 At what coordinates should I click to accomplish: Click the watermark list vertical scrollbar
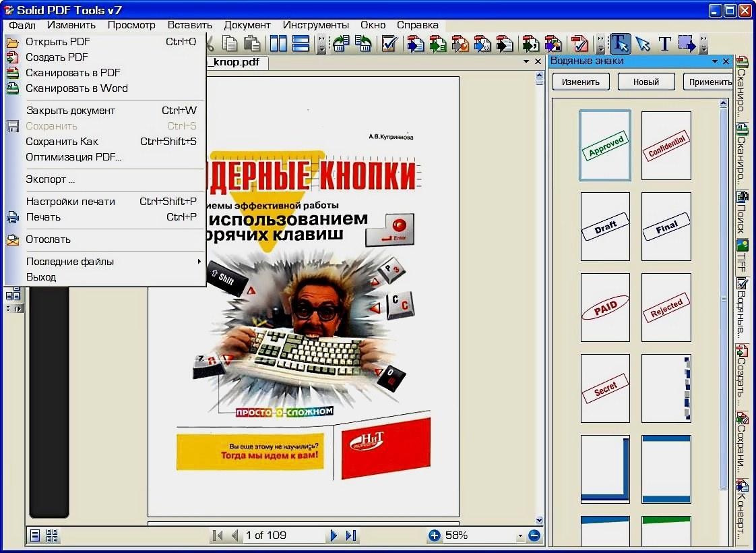[723, 299]
